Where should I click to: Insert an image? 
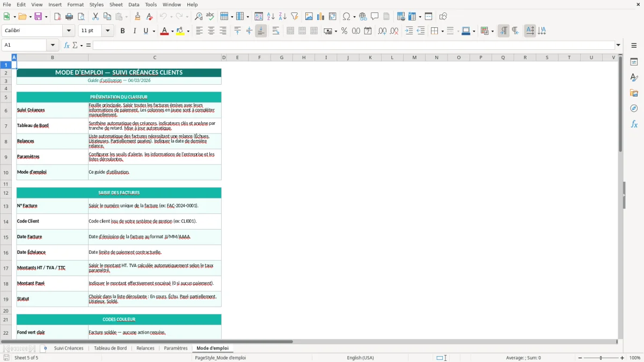309,17
